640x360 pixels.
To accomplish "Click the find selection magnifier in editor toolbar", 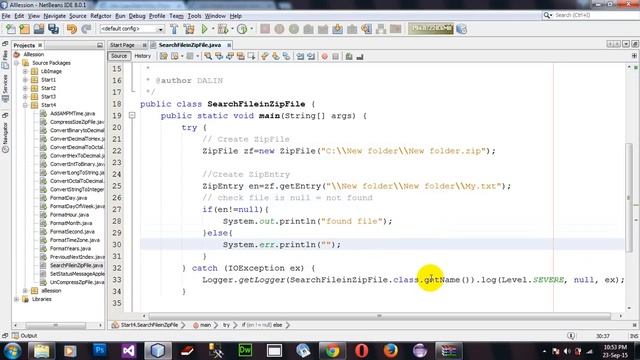I will [x=208, y=56].
